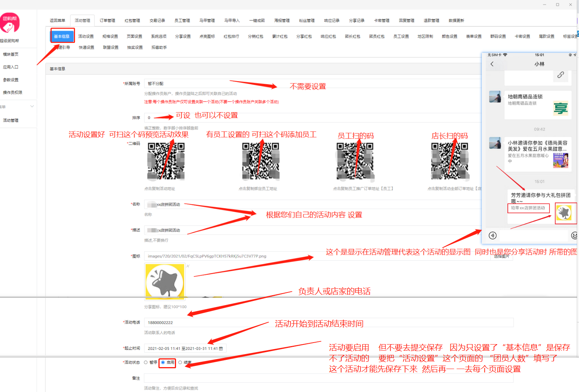Open the 员工管理 tab

tap(182, 21)
